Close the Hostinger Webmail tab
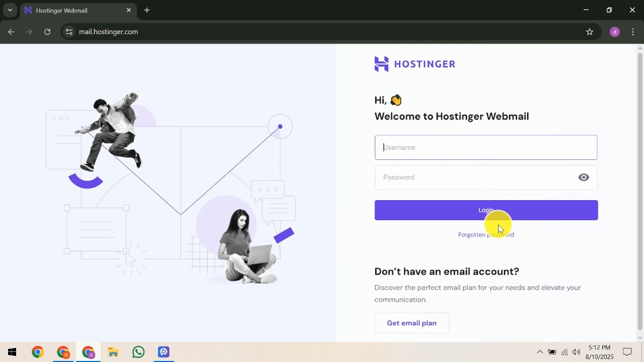 [129, 10]
